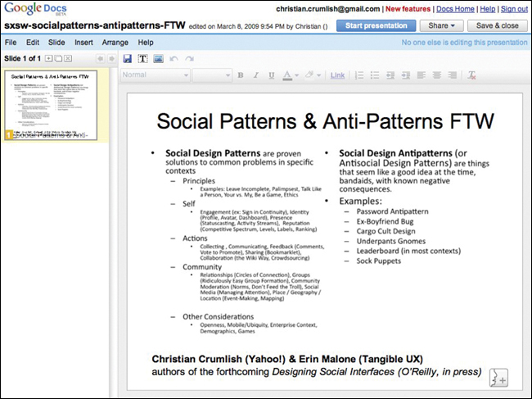The height and width of the screenshot is (399, 532).
Task: Toggle bold formatting
Action: [x=241, y=75]
